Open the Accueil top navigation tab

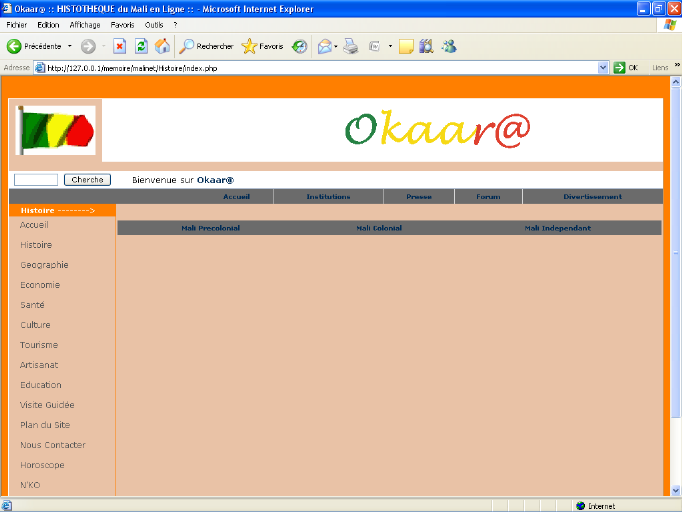[237, 197]
